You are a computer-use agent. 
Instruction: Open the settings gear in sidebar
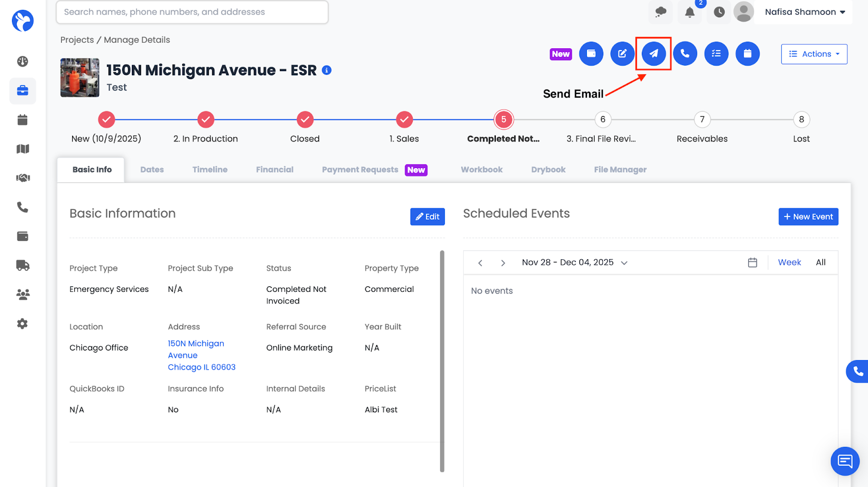click(x=22, y=324)
